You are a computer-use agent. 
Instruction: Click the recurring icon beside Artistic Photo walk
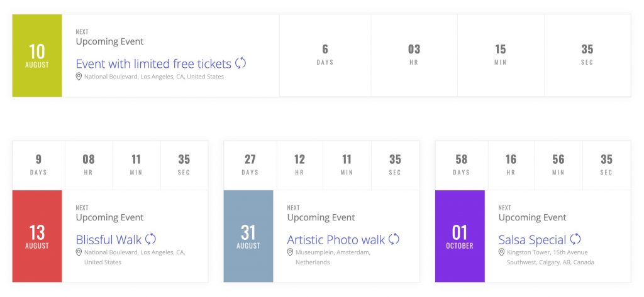(394, 239)
